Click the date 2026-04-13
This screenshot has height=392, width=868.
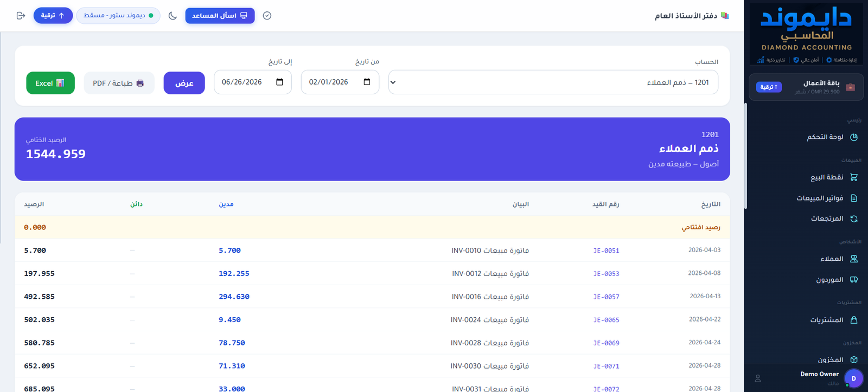tap(705, 296)
